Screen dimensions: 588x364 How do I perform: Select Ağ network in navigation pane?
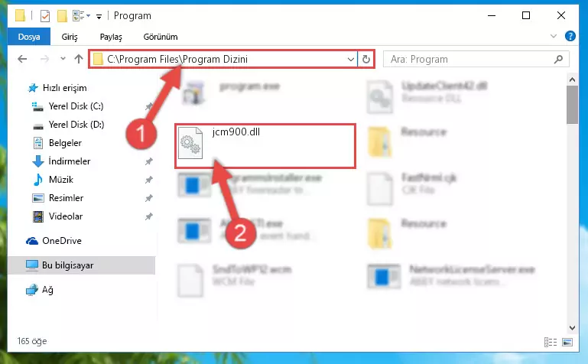(47, 290)
